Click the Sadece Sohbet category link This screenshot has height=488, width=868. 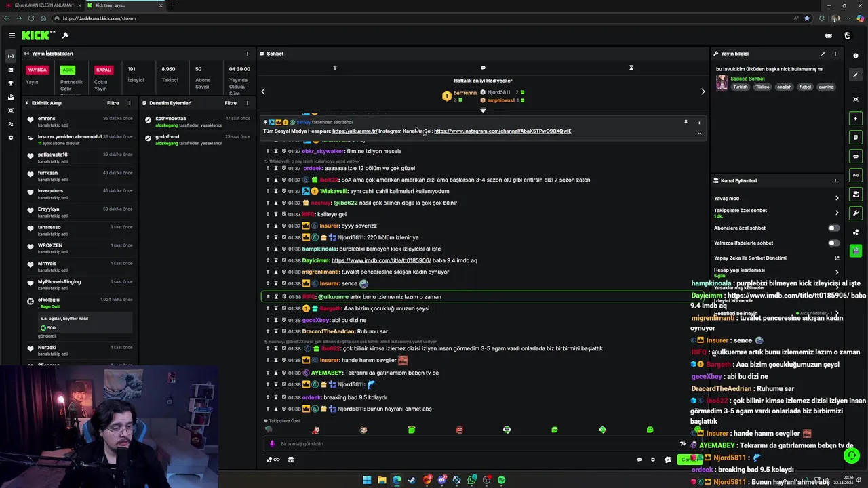[747, 79]
